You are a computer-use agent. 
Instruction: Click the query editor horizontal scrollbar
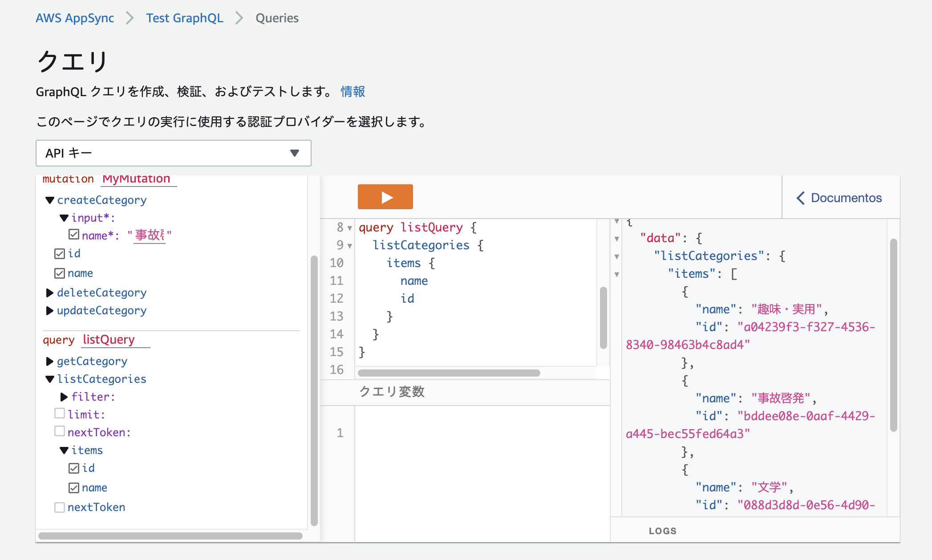click(x=449, y=373)
